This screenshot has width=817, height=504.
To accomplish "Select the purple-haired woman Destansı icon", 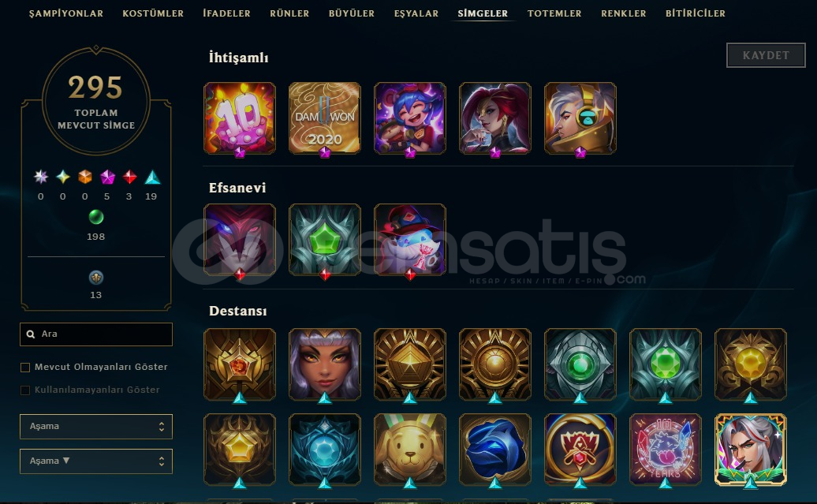I will coord(325,364).
